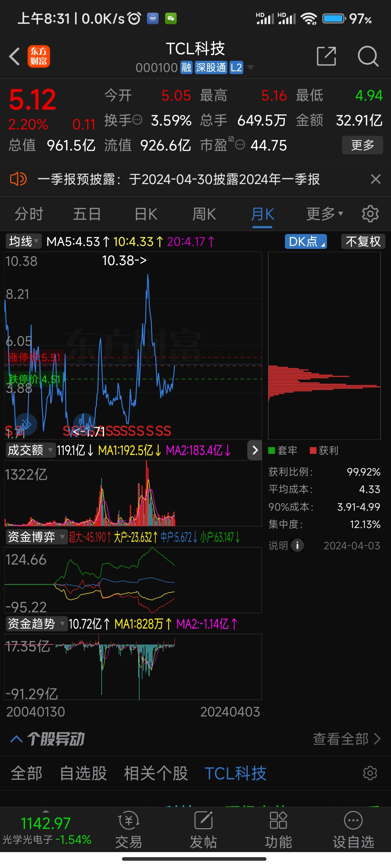The height and width of the screenshot is (868, 391).
Task: Tap the 涨停价 5.51 label
Action: coord(34,358)
